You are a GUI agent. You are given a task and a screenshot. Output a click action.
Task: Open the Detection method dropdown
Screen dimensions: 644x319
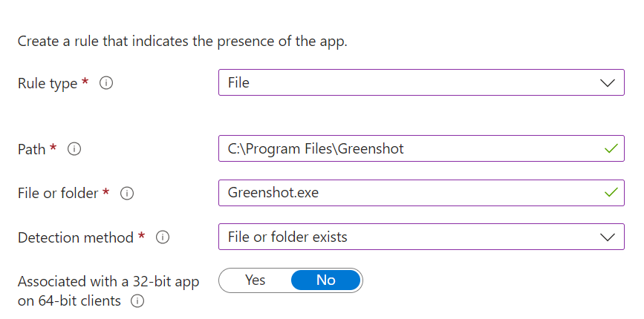(x=421, y=237)
